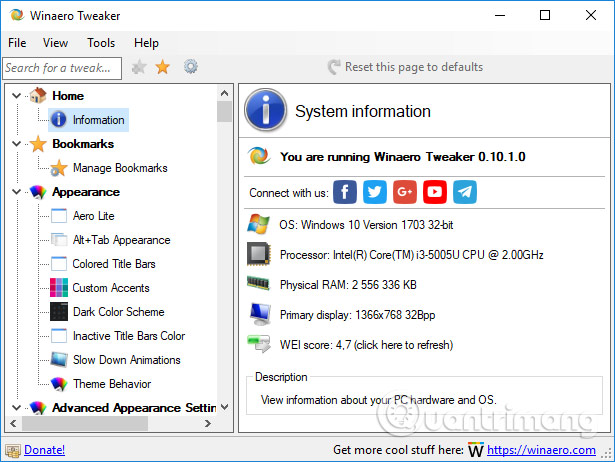Open the Tools menu
615x462 pixels.
(x=101, y=43)
